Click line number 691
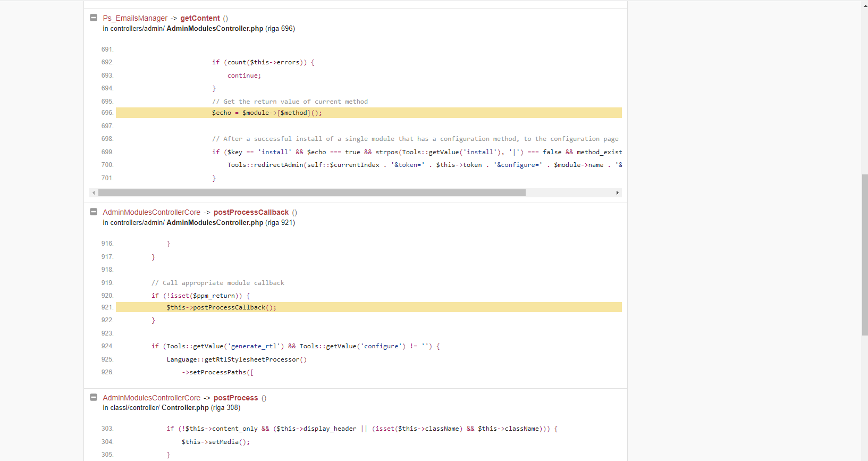This screenshot has height=461, width=868. click(107, 49)
